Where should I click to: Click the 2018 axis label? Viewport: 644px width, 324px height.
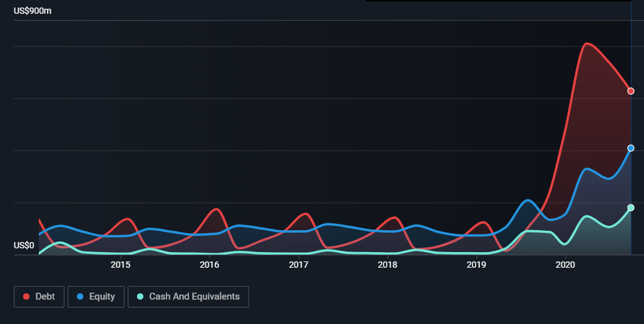coord(388,265)
